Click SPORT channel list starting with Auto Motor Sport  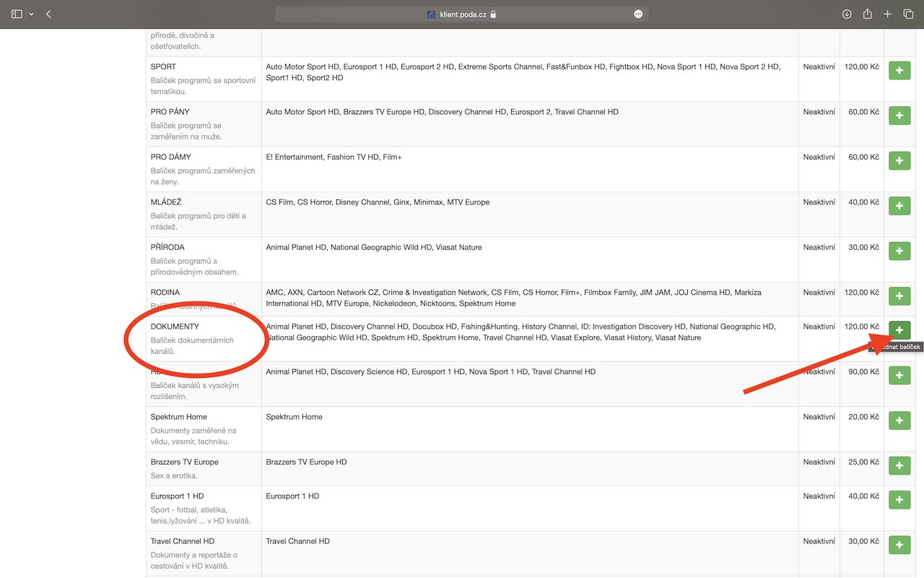click(523, 72)
